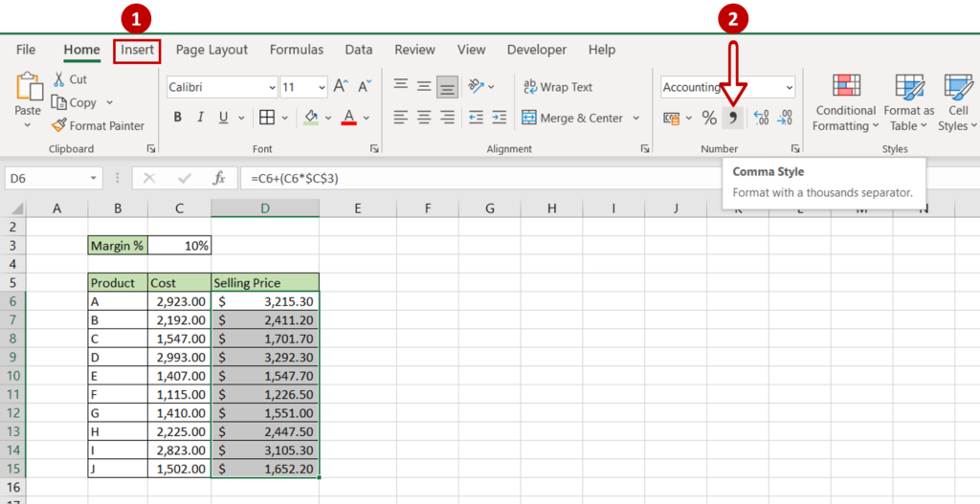Click the Merge & Center button
This screenshot has width=980, height=504.
coord(571,119)
